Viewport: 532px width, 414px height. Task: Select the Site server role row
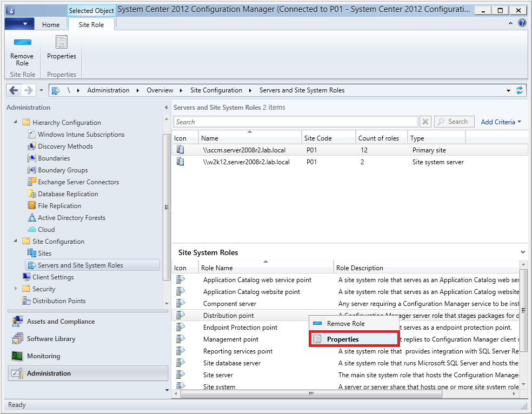tap(345, 375)
